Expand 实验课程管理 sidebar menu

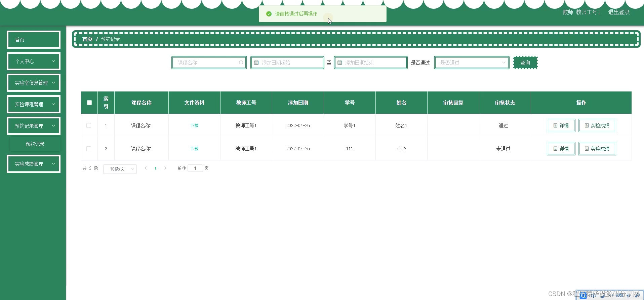click(x=34, y=104)
